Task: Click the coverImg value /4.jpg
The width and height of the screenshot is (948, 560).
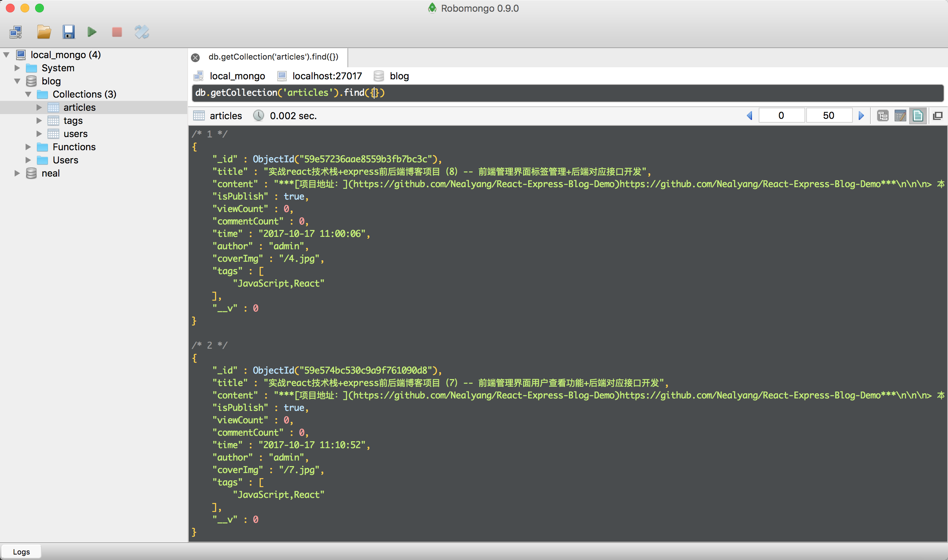Action: click(x=299, y=259)
